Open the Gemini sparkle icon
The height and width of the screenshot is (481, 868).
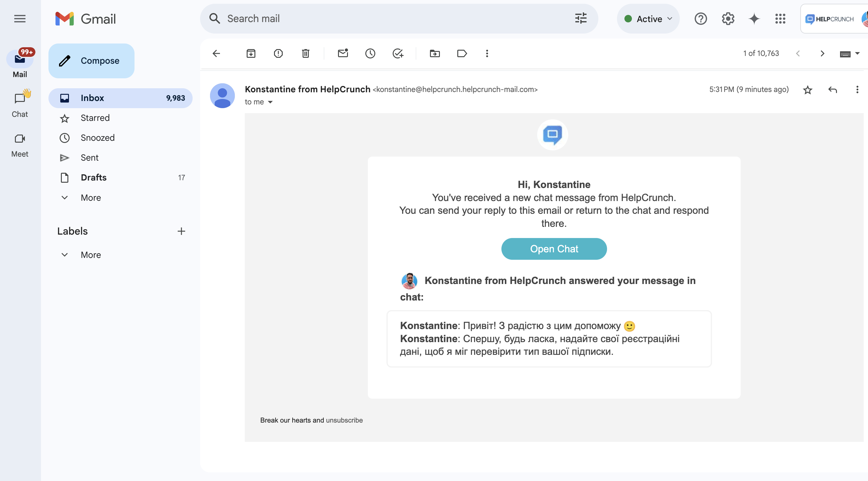pyautogui.click(x=754, y=19)
